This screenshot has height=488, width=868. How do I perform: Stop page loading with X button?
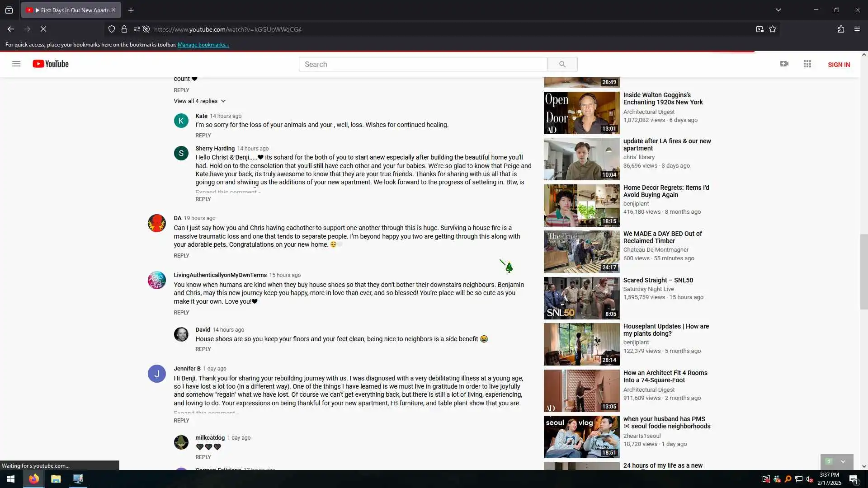(43, 29)
